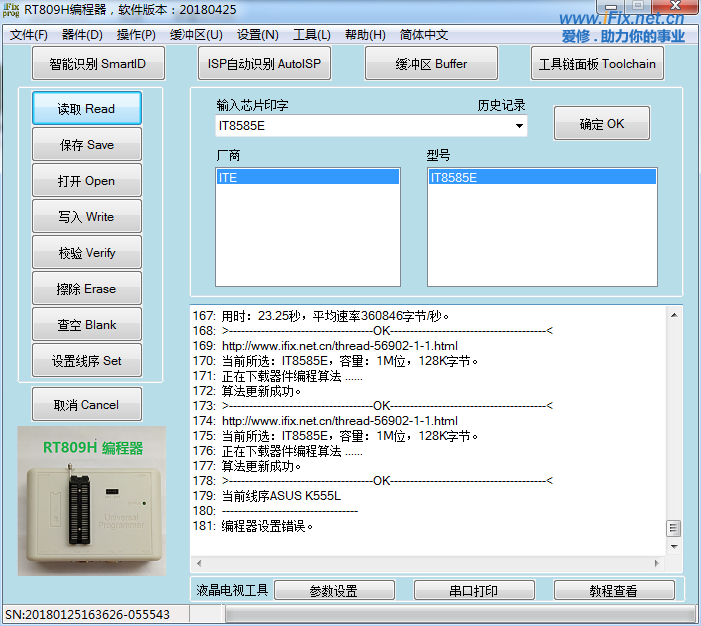Select IT8585E in the 型号 list
This screenshot has width=701, height=626.
[542, 178]
